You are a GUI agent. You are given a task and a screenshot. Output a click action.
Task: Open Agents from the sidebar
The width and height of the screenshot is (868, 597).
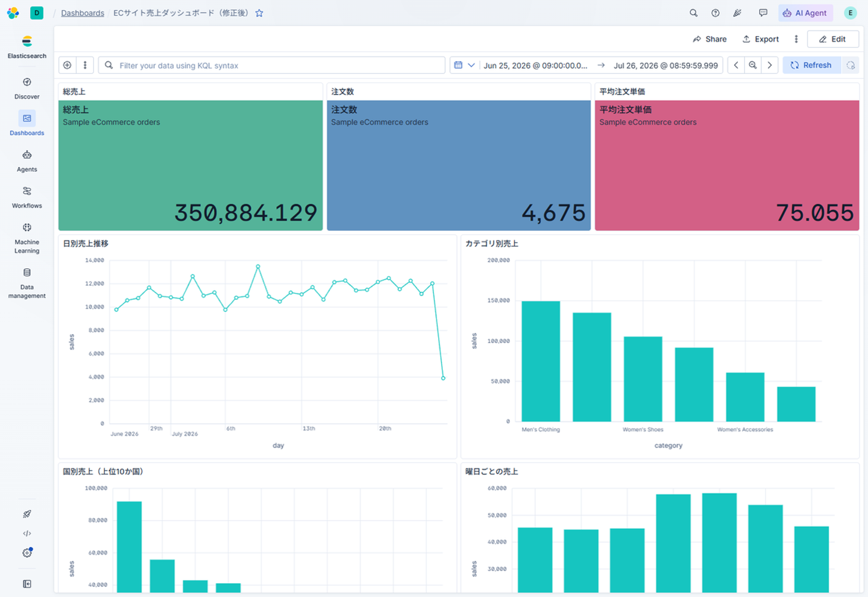point(27,161)
